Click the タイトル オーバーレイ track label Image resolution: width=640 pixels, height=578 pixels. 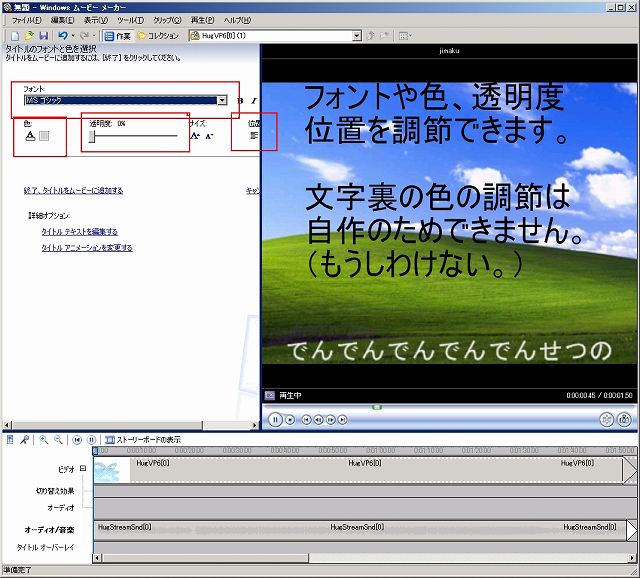point(45,547)
